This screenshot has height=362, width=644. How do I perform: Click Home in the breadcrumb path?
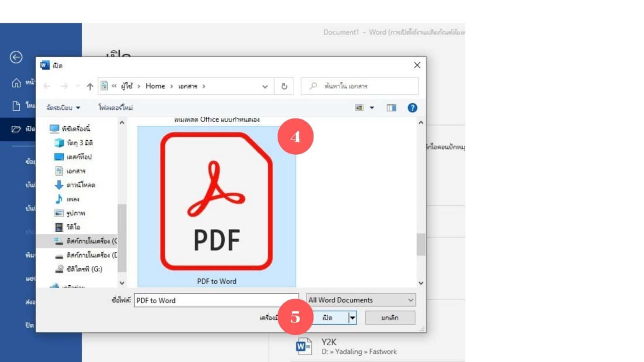tap(155, 86)
